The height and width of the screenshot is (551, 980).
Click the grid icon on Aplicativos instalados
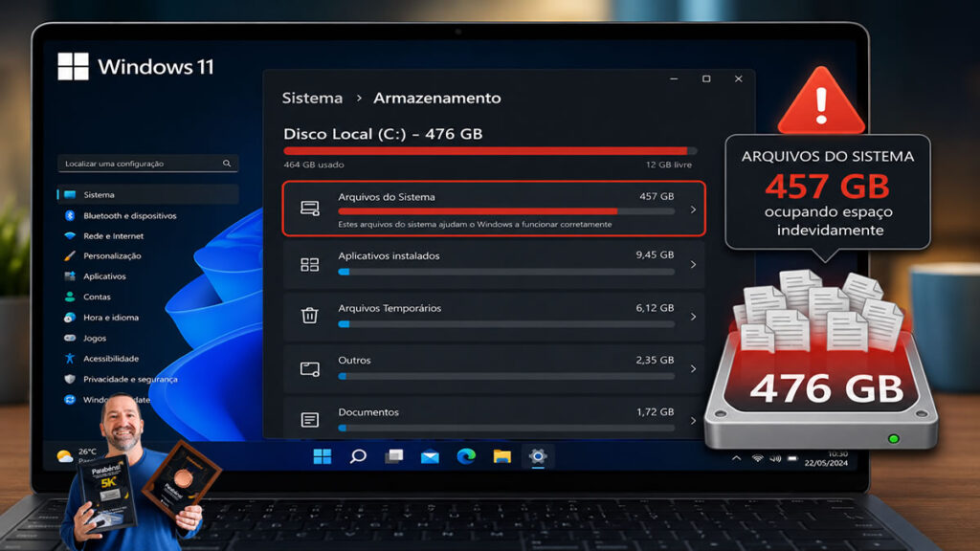309,264
